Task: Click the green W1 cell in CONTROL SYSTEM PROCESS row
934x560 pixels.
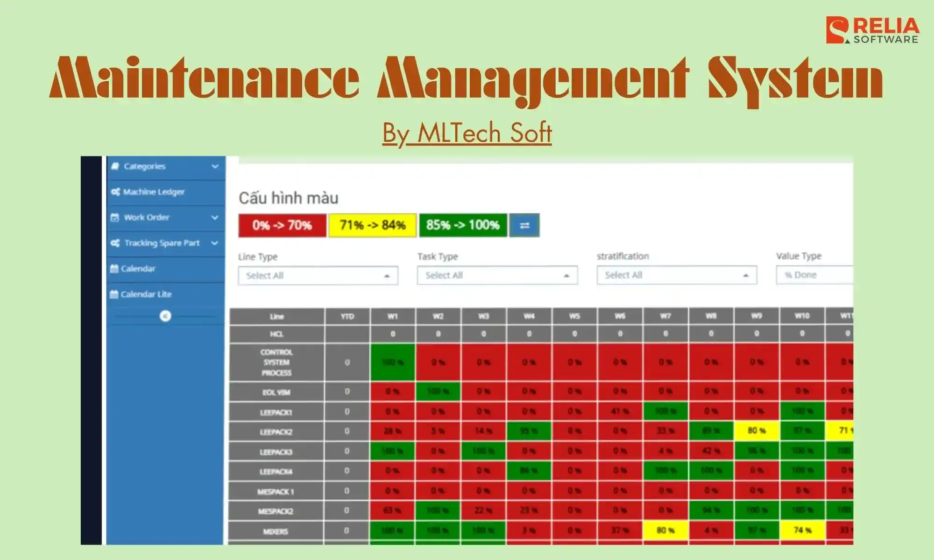Action: tap(393, 362)
